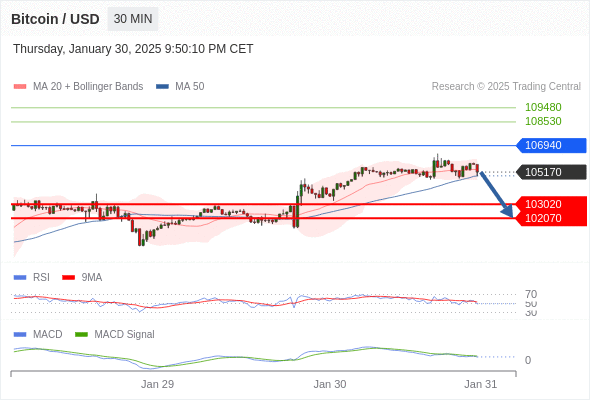Click the Jan 29 date axis label

click(157, 384)
